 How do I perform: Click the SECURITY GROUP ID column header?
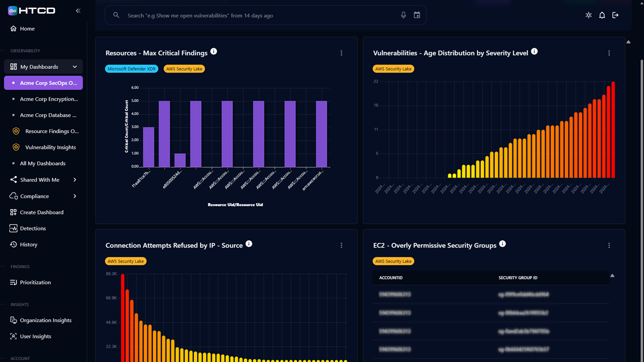pos(518,278)
